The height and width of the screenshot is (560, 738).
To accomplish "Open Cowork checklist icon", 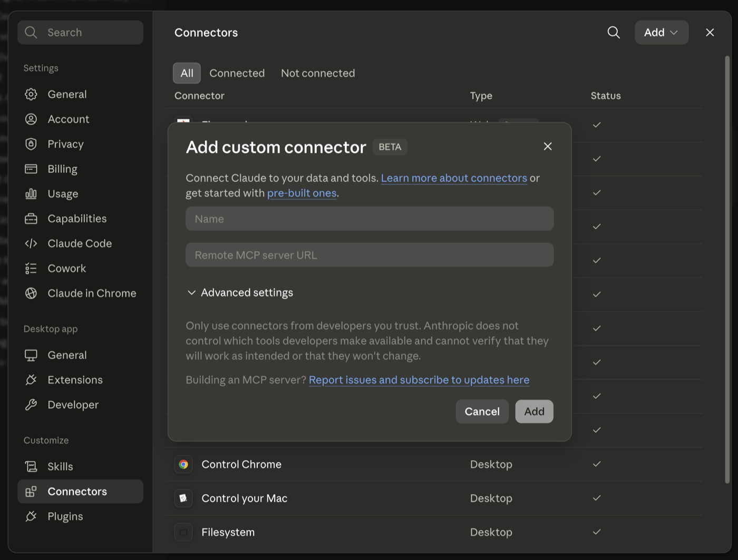I will coord(31,268).
